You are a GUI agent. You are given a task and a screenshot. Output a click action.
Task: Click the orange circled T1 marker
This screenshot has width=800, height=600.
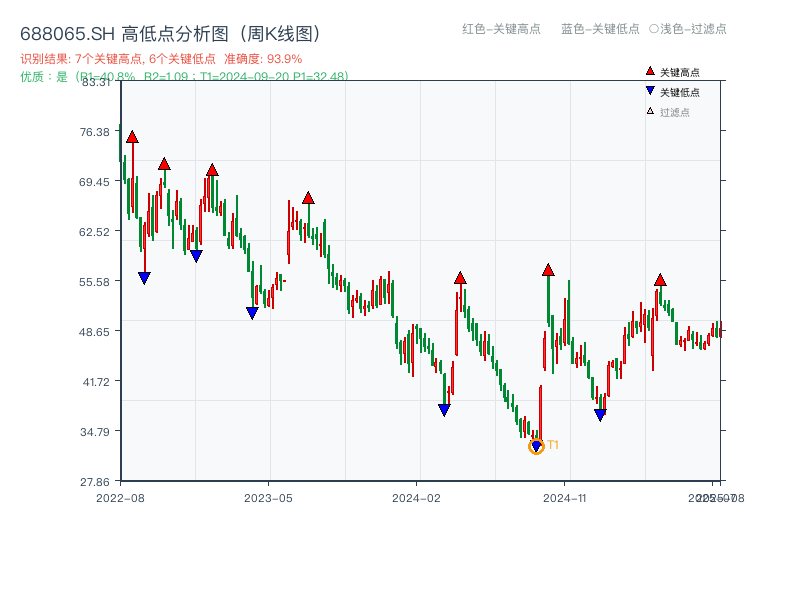[536, 446]
